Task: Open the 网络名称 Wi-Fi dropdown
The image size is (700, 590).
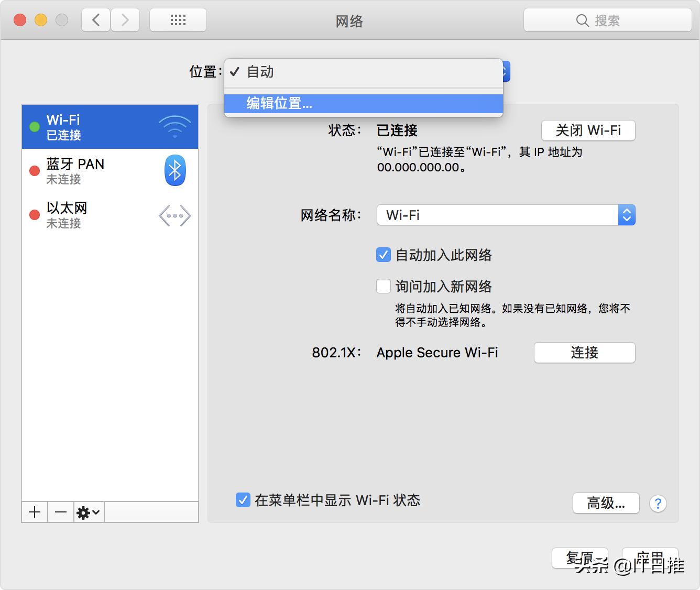Action: [627, 215]
